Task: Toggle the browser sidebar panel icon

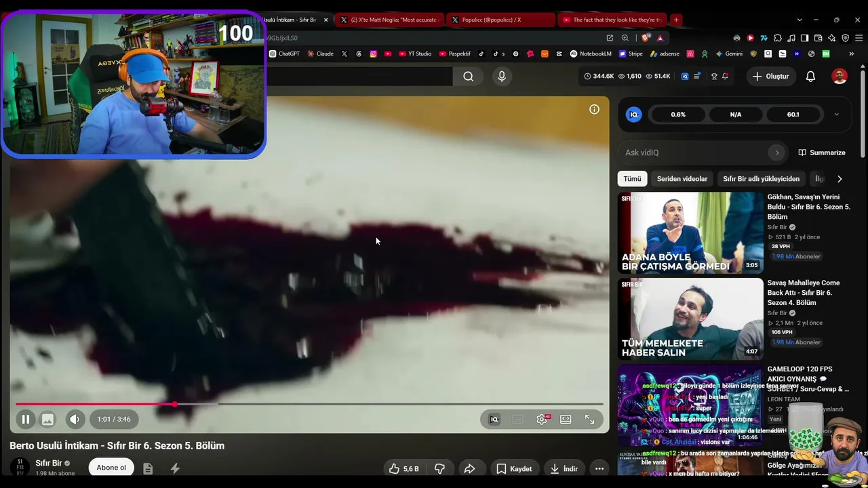Action: [x=805, y=38]
